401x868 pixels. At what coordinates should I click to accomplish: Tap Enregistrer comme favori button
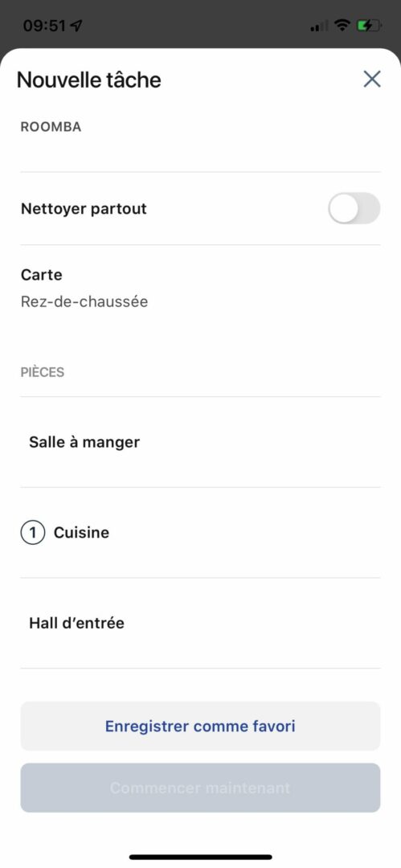pyautogui.click(x=201, y=726)
